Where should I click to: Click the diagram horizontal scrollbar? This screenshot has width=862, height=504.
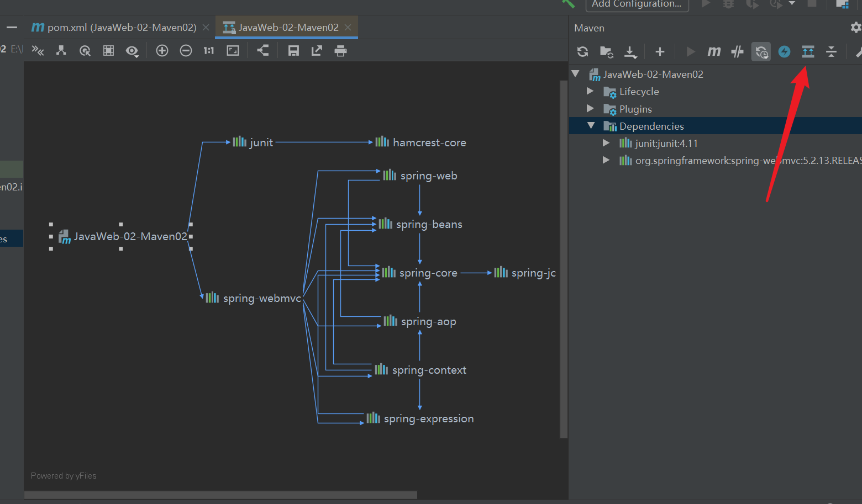[x=220, y=495]
